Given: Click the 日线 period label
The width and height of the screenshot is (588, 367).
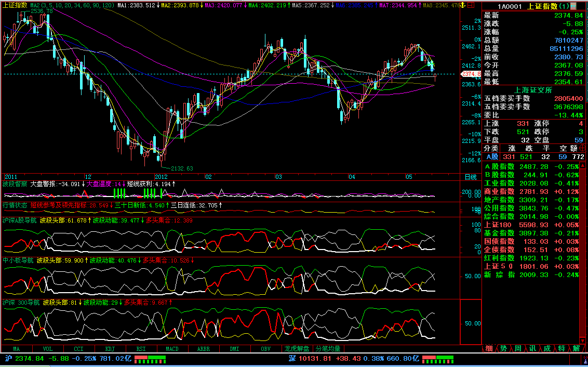Looking at the screenshot, I should (471, 177).
